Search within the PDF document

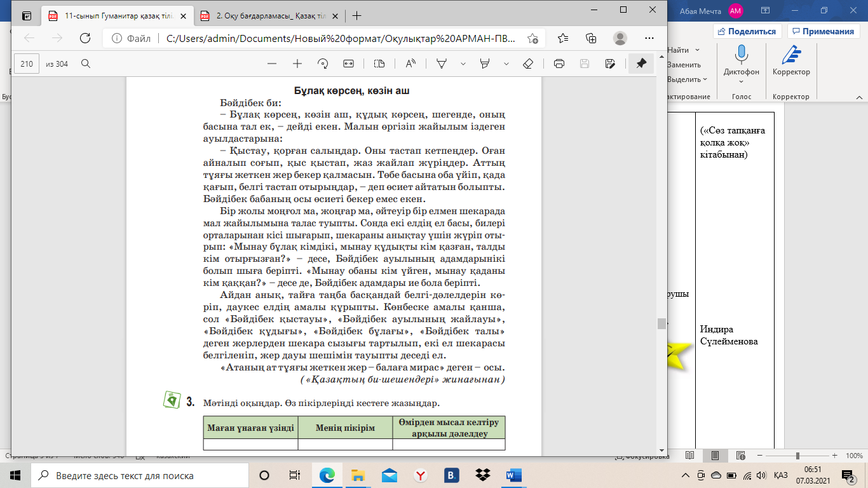[x=85, y=64]
